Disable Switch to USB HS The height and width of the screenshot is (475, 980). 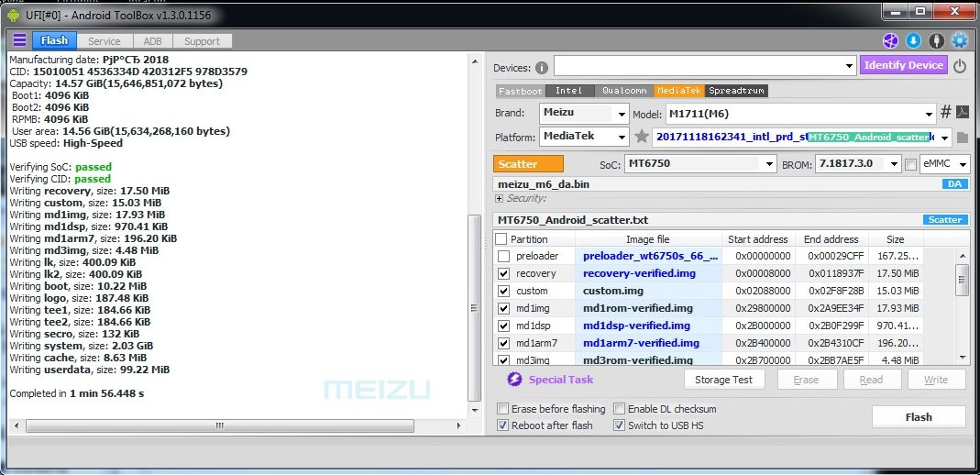tap(619, 425)
